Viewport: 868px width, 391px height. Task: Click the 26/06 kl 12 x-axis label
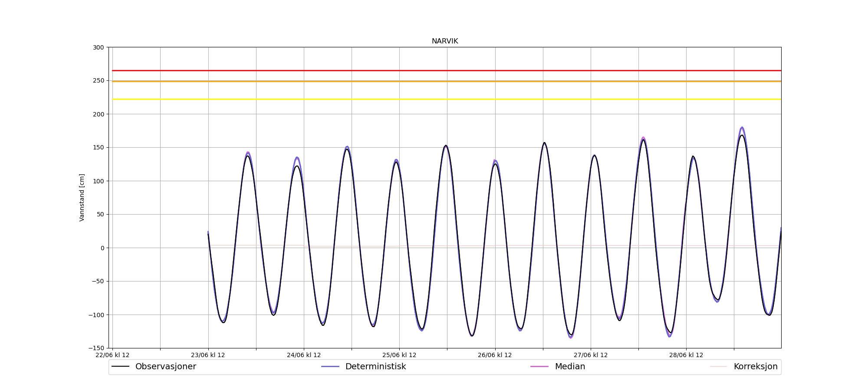[x=495, y=355]
